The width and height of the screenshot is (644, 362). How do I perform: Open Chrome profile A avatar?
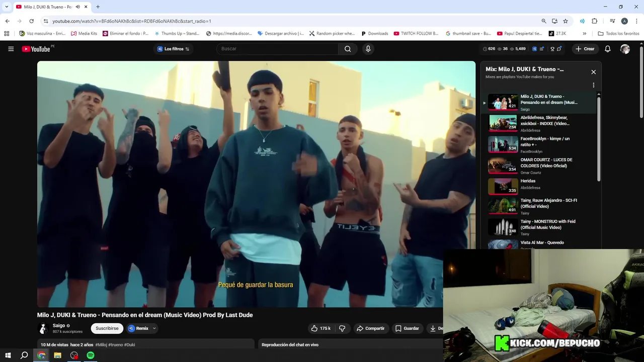(x=624, y=21)
